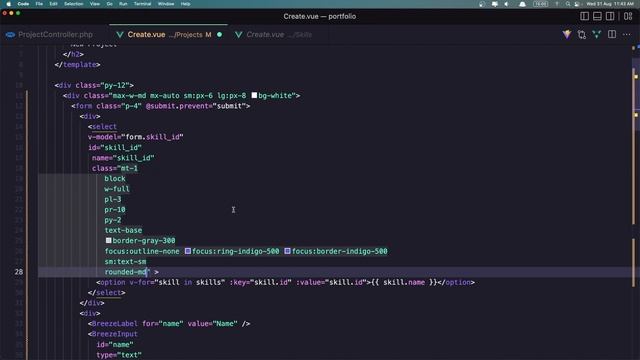Open Spotlight search in the macOS menu bar
The image size is (640, 360).
pyautogui.click(x=567, y=4)
